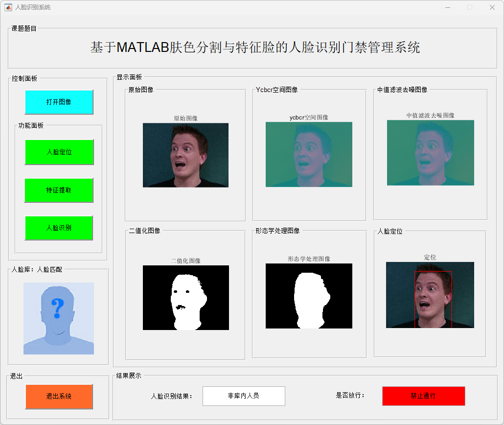The height and width of the screenshot is (425, 504).
Task: Click the 结果展示 panel title
Action: pos(129,376)
